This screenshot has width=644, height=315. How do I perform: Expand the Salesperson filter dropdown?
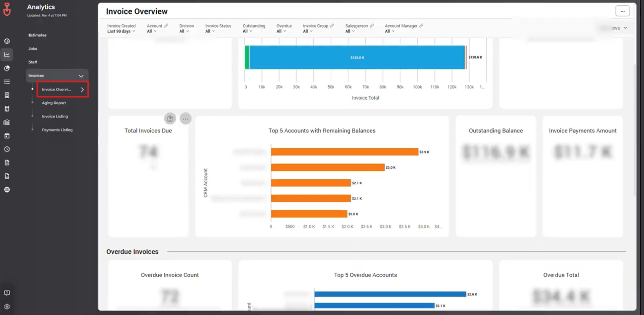(x=349, y=31)
